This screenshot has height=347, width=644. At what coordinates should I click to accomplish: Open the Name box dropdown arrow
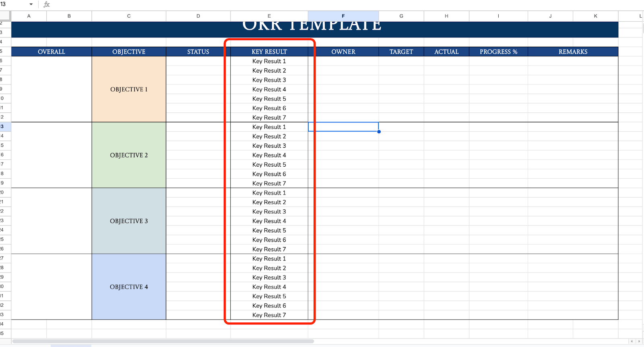coord(31,4)
